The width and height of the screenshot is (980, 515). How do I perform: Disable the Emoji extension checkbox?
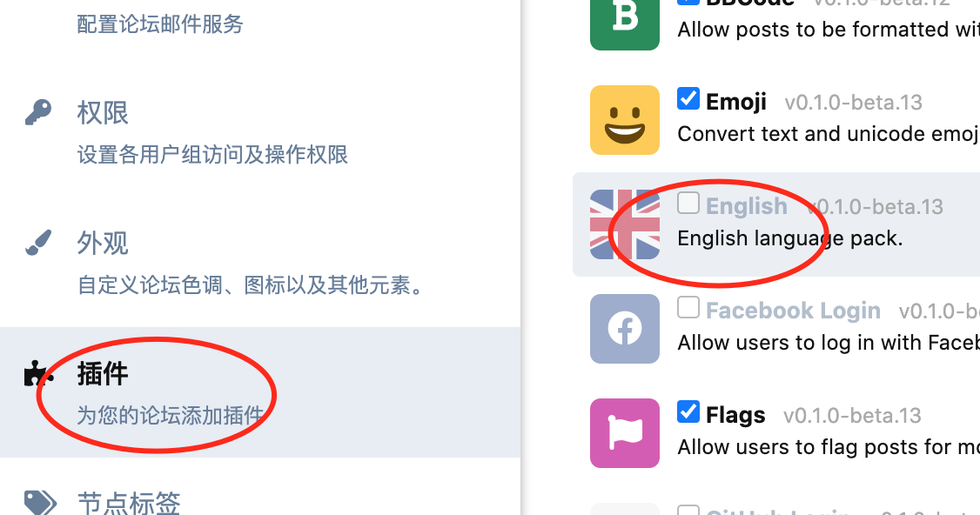(x=688, y=99)
